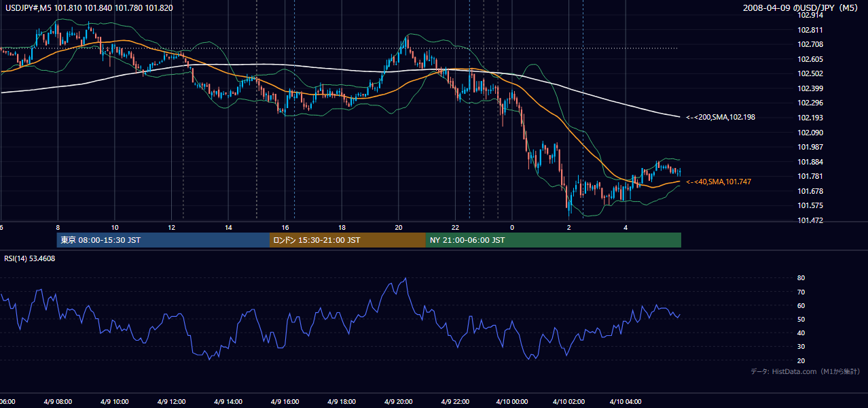Click the RSI 20 level label
This screenshot has width=868, height=408.
(801, 360)
